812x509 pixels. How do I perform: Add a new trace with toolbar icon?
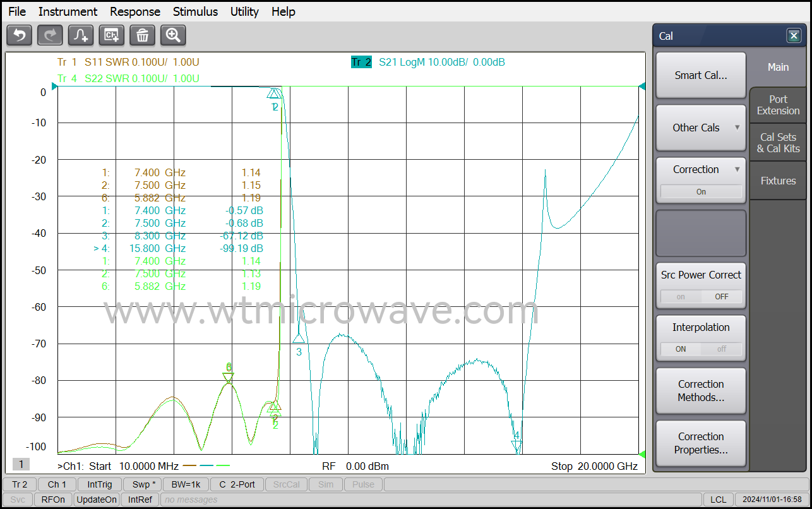(x=81, y=35)
